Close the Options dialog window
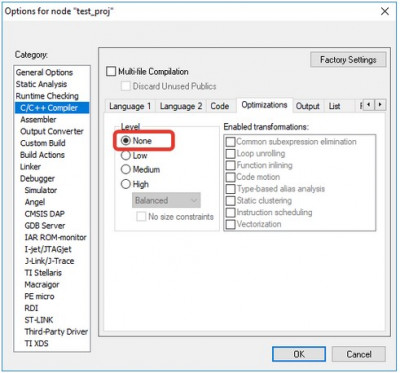 [x=385, y=11]
